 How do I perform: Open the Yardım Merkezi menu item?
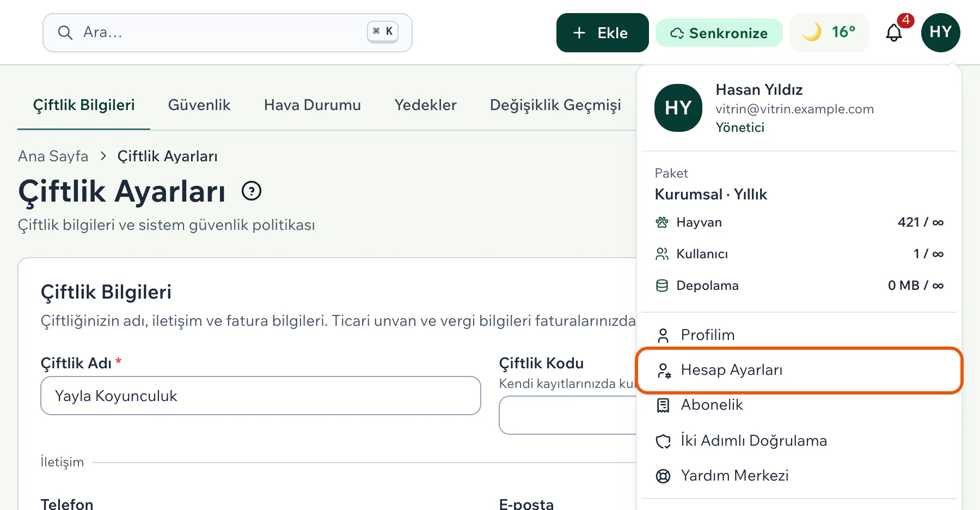pos(799,476)
